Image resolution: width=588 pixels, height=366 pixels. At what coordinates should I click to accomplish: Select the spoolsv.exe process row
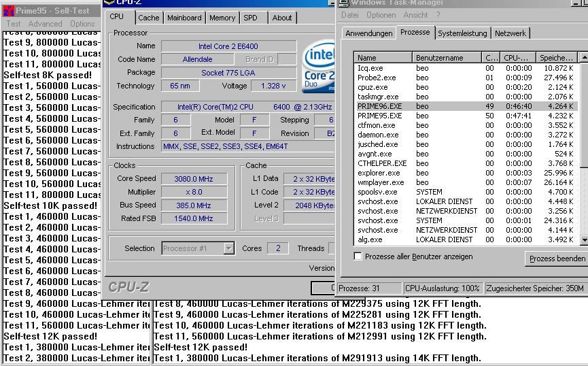(466, 192)
